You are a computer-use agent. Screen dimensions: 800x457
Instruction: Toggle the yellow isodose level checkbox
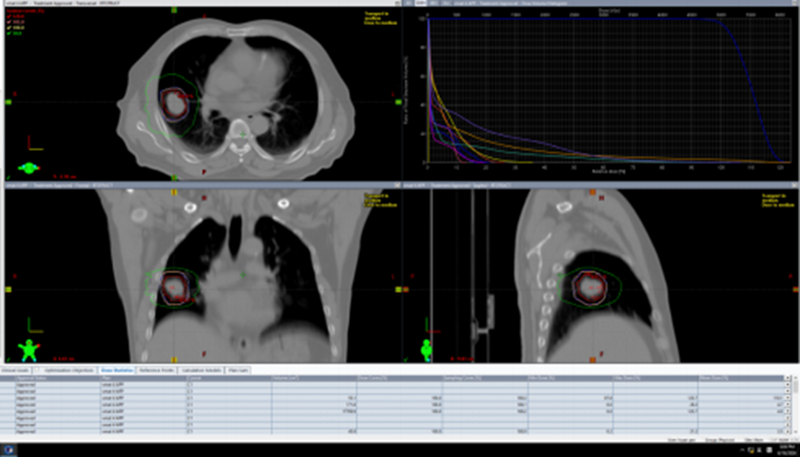[10, 27]
